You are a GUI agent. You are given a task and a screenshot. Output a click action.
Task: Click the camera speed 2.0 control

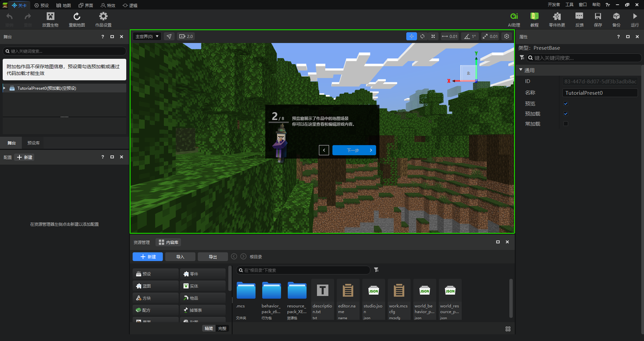186,36
